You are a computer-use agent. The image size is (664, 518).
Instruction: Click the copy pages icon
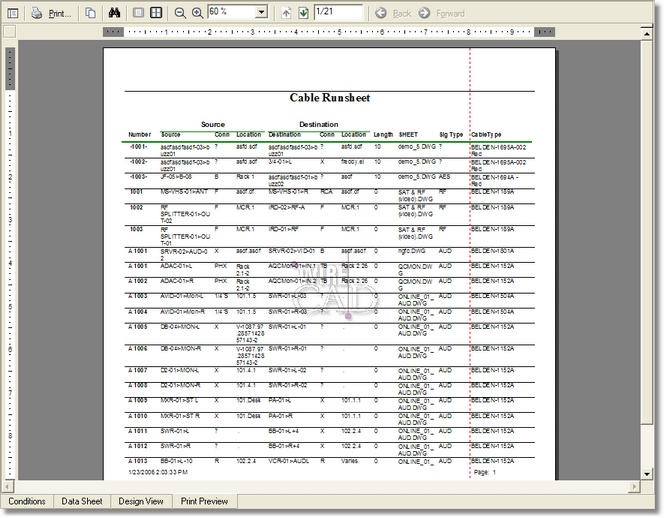coord(90,13)
